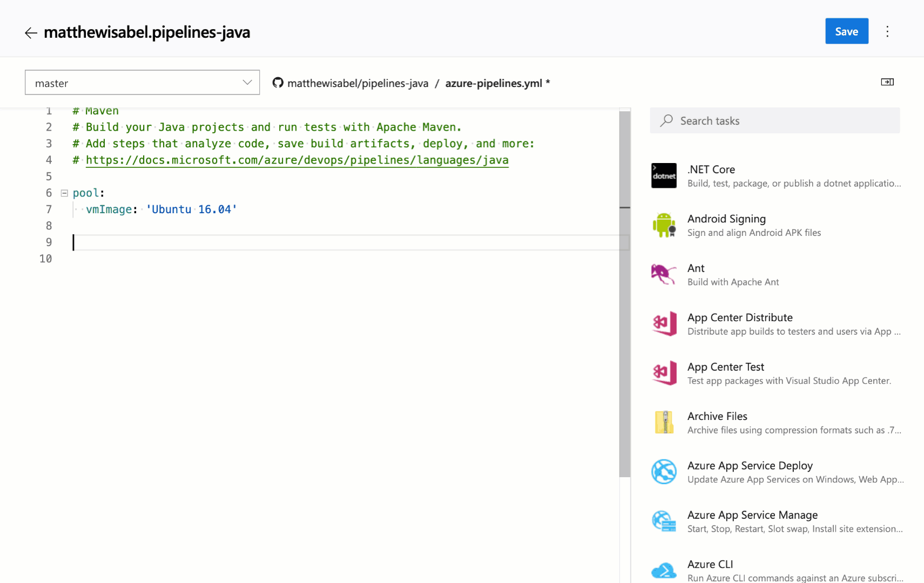This screenshot has width=924, height=583.
Task: Click the Azure App Service Manage icon
Action: click(664, 521)
